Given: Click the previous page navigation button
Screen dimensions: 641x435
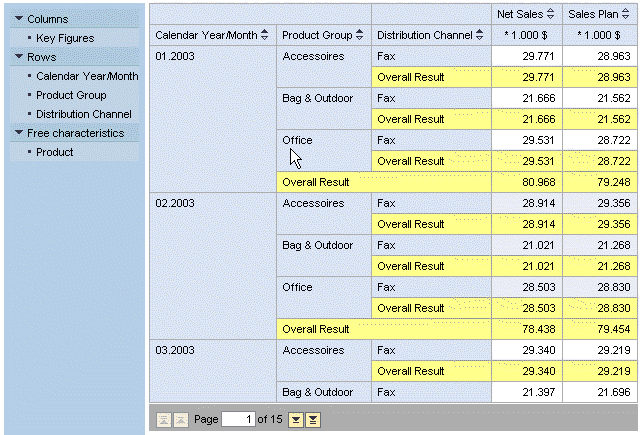Looking at the screenshot, I should 181,419.
